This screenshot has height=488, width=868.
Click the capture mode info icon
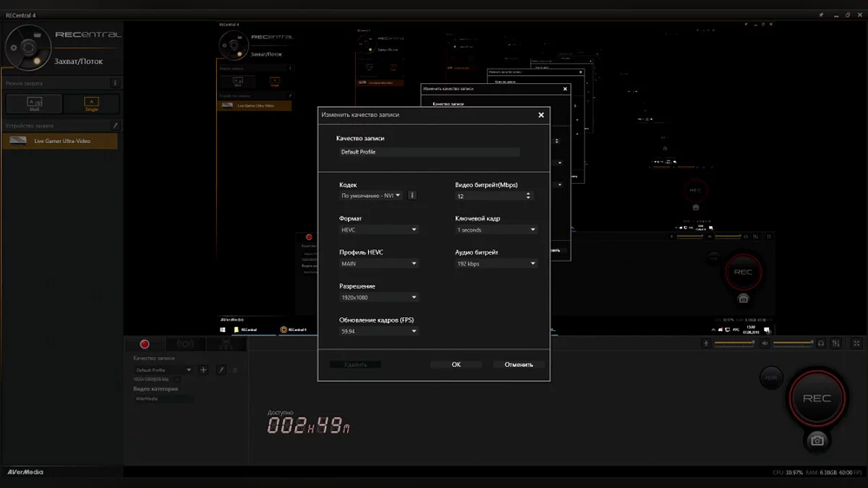point(114,83)
